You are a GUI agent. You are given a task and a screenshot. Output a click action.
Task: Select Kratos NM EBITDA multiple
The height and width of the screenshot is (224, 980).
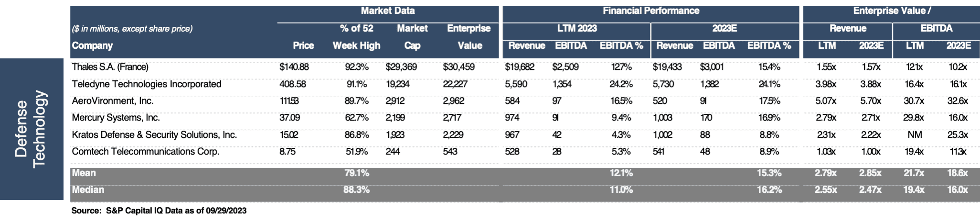(915, 135)
